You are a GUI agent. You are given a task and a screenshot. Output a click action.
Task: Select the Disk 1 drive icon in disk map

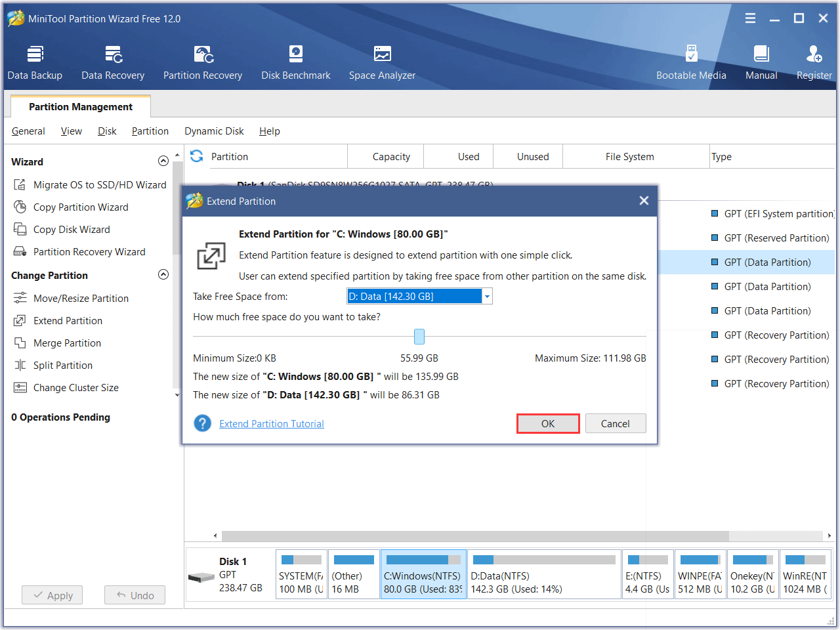[201, 577]
